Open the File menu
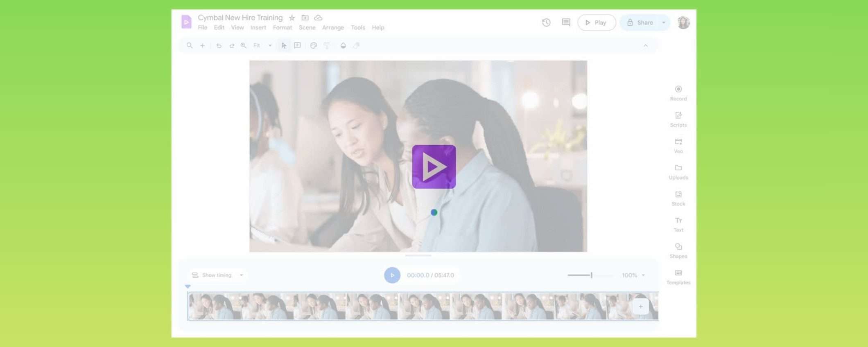The image size is (868, 347). pyautogui.click(x=203, y=27)
